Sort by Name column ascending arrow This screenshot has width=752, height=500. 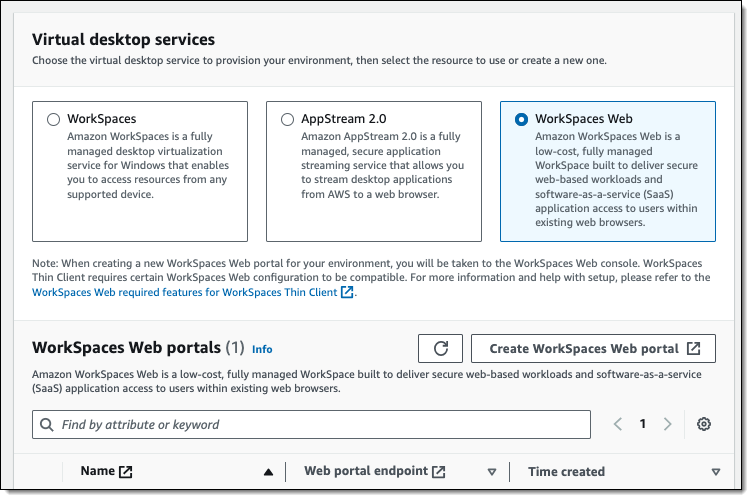pyautogui.click(x=269, y=472)
